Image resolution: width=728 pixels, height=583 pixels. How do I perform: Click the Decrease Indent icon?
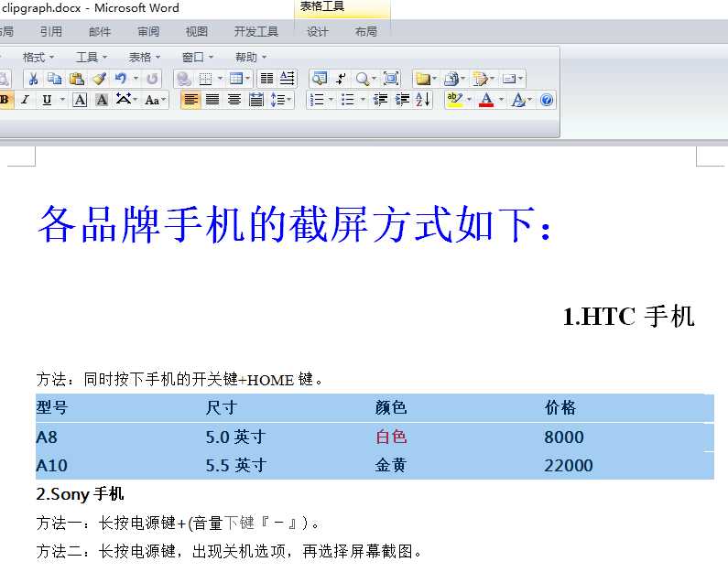(x=381, y=100)
